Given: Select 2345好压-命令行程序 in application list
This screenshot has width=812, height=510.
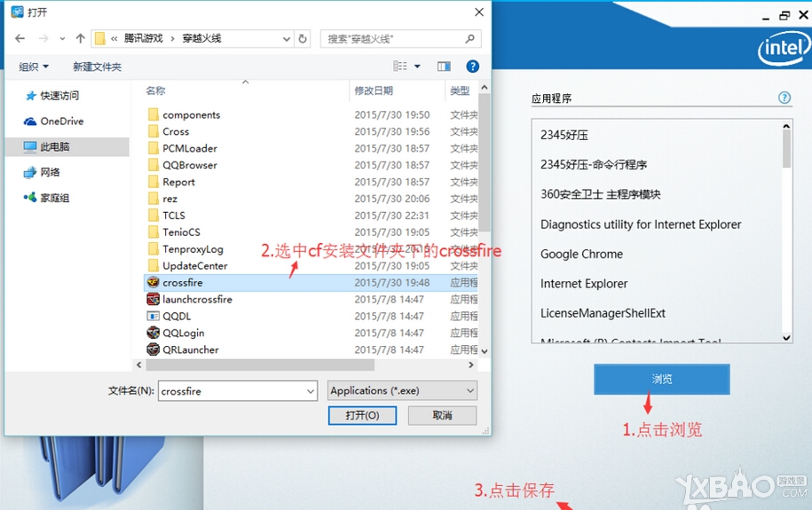Looking at the screenshot, I should tap(594, 165).
